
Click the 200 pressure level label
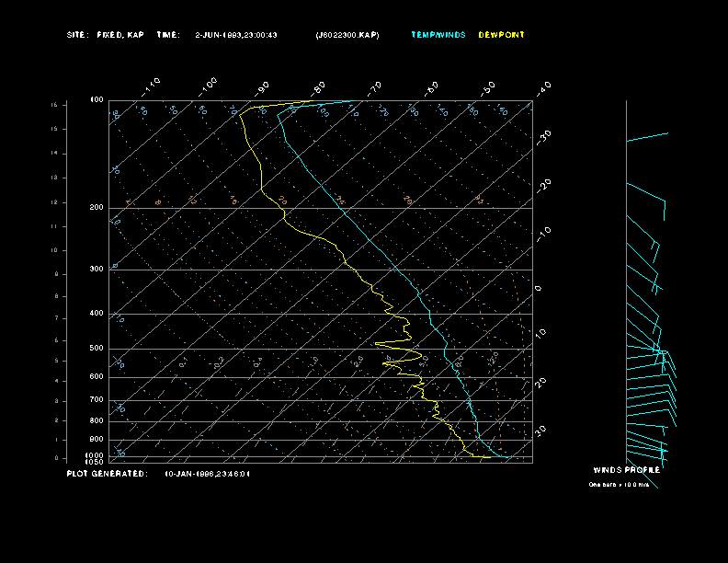coord(97,208)
